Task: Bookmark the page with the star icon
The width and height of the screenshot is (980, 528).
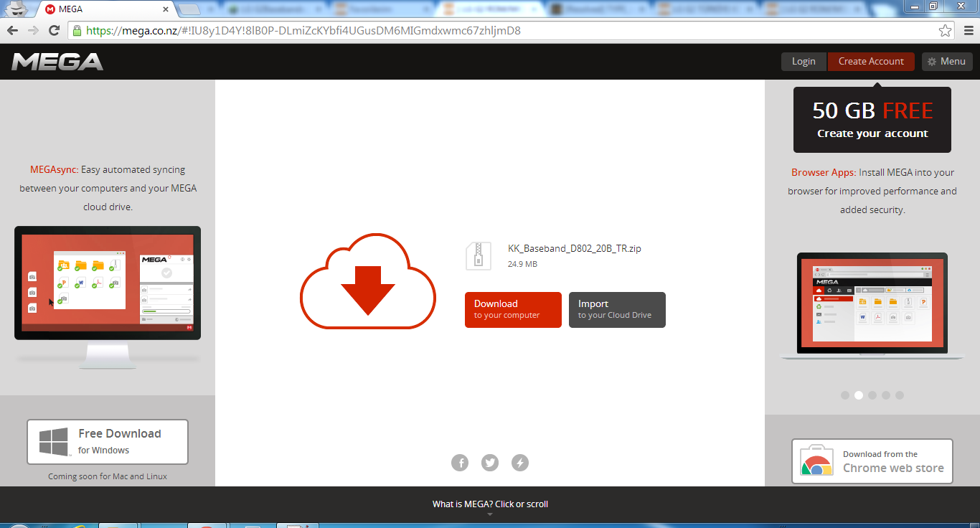Action: 946,31
